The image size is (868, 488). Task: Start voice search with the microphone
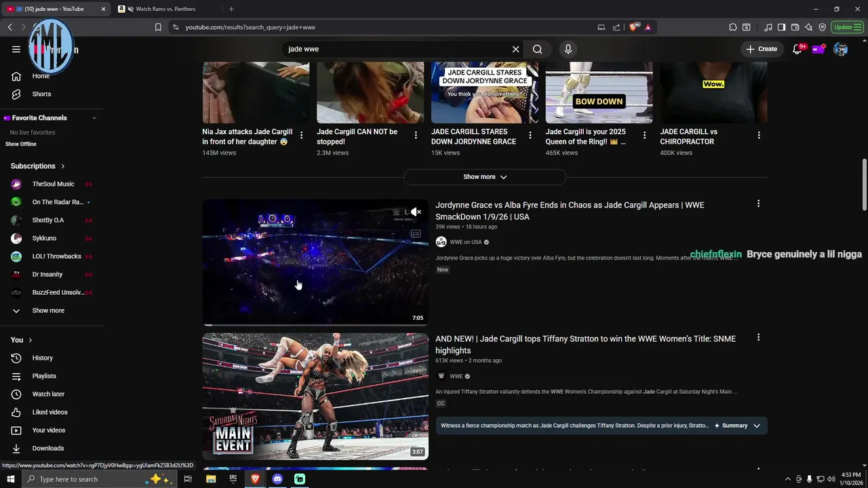(568, 49)
